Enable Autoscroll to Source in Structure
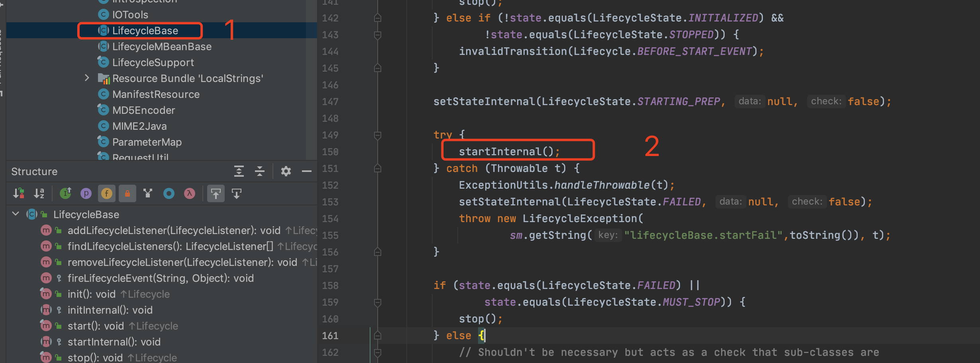The width and height of the screenshot is (980, 363). coord(216,194)
